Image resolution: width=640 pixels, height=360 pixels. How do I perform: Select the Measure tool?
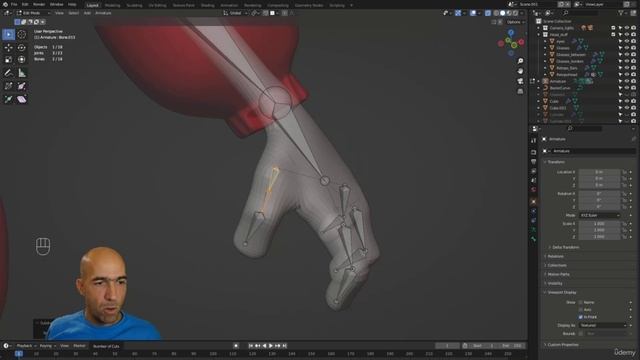point(22,73)
